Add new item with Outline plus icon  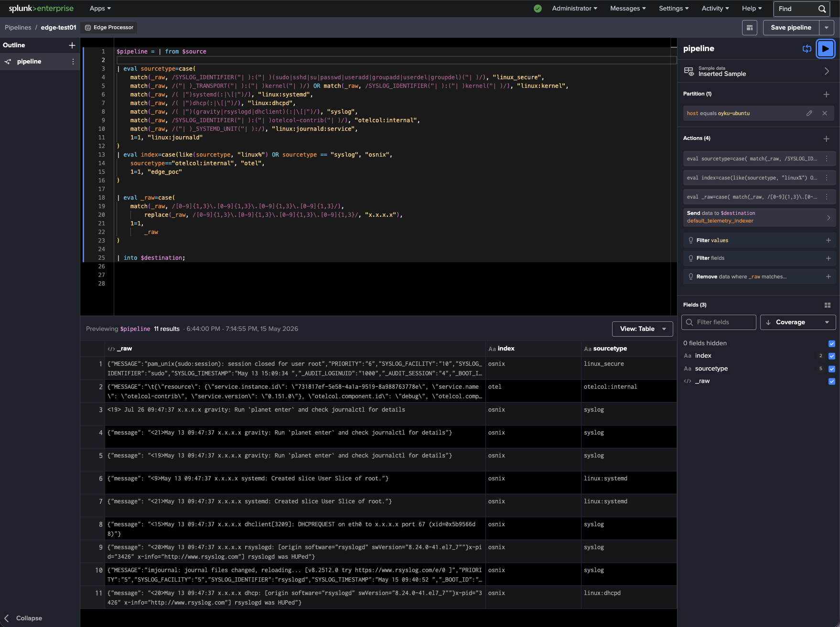(x=72, y=45)
